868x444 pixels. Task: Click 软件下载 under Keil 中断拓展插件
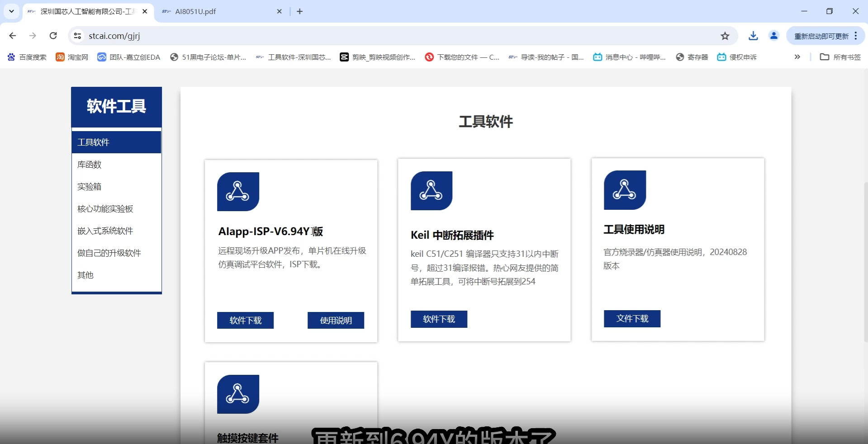coord(439,319)
